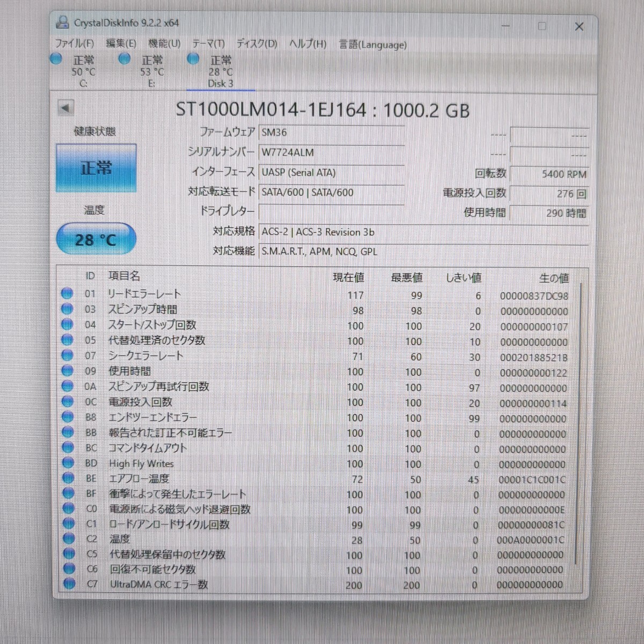Click status orb for C1 ロード/アンロードサイクル回数
The image size is (644, 644).
(69, 523)
